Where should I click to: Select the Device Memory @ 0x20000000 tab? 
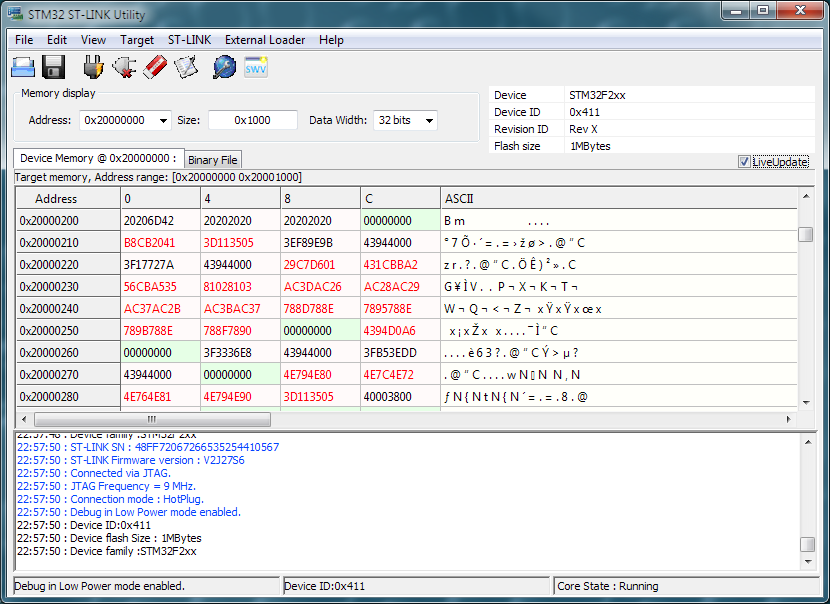tap(98, 158)
